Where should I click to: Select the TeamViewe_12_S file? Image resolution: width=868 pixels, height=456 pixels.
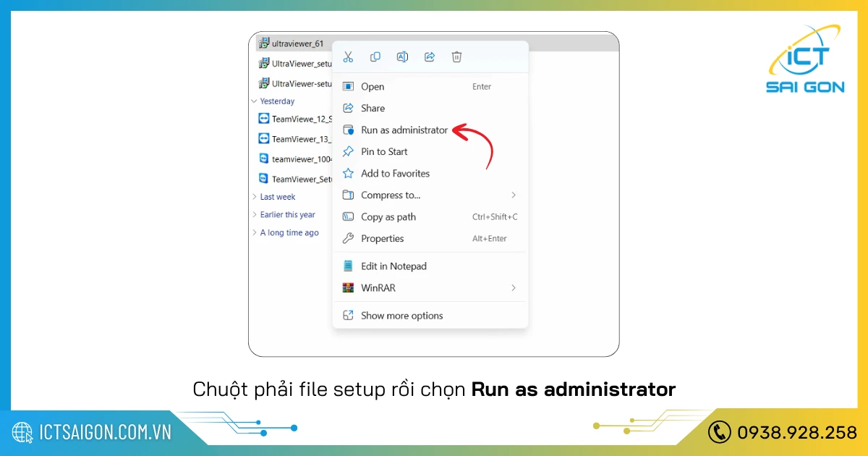(x=295, y=119)
